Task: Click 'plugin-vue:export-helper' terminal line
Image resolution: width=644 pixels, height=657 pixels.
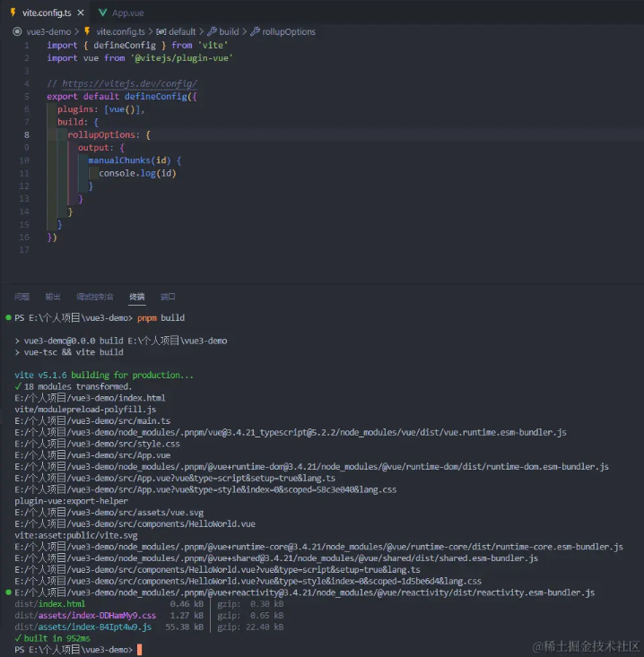Action: (71, 501)
